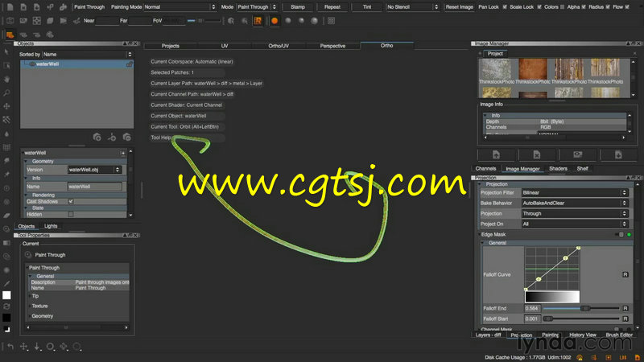Click the swap colors icon
The width and height of the screenshot is (644, 362).
point(6,306)
